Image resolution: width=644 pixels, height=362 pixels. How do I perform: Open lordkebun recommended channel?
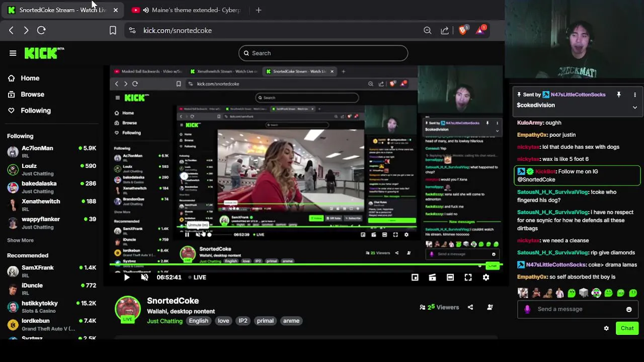(x=51, y=325)
